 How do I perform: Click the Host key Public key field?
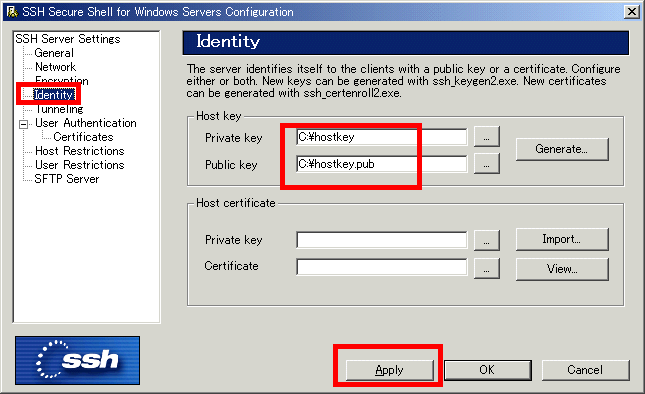(381, 164)
